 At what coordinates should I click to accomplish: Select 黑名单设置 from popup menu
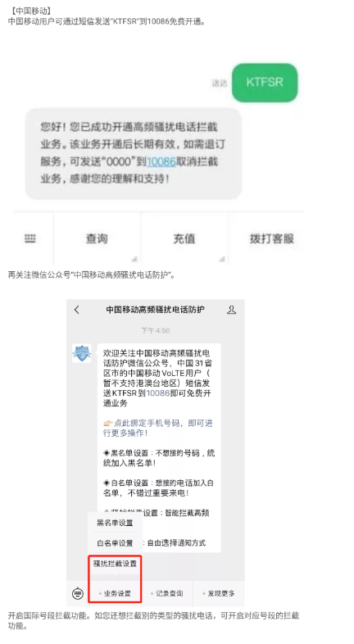[115, 523]
